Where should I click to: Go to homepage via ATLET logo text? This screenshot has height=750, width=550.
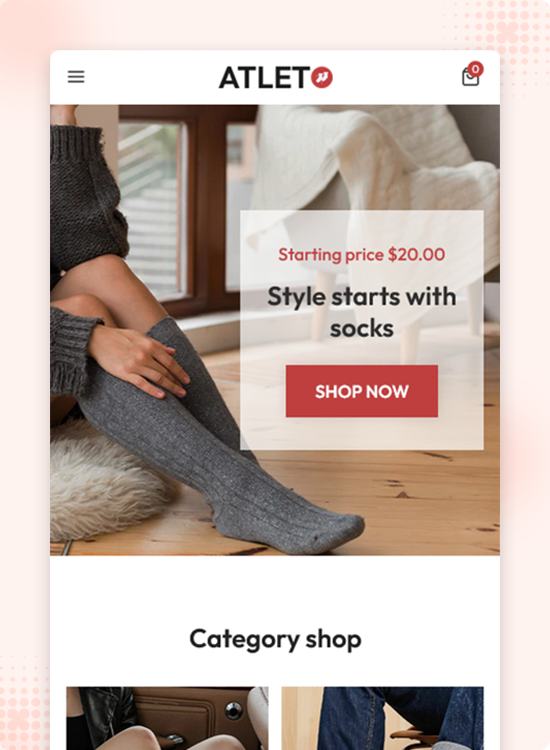(x=264, y=77)
